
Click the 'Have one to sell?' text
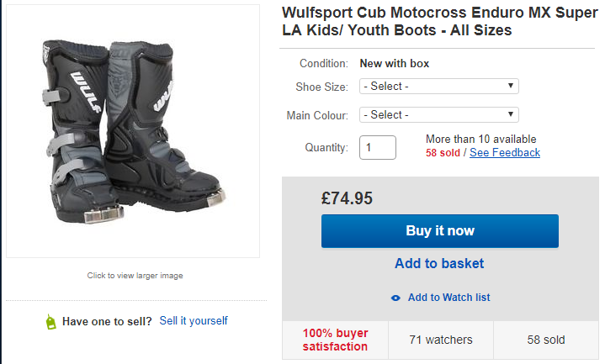click(x=107, y=321)
